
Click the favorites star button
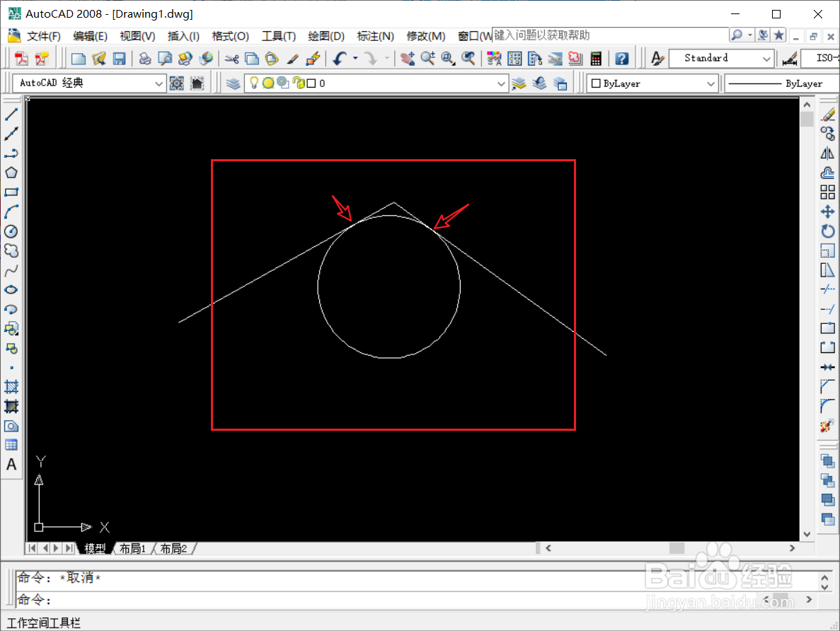(779, 35)
